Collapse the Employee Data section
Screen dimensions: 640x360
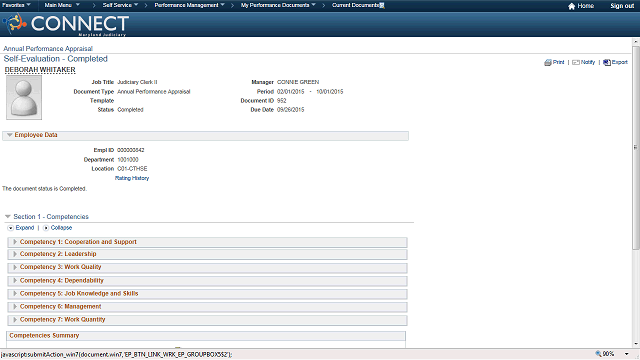click(9, 135)
